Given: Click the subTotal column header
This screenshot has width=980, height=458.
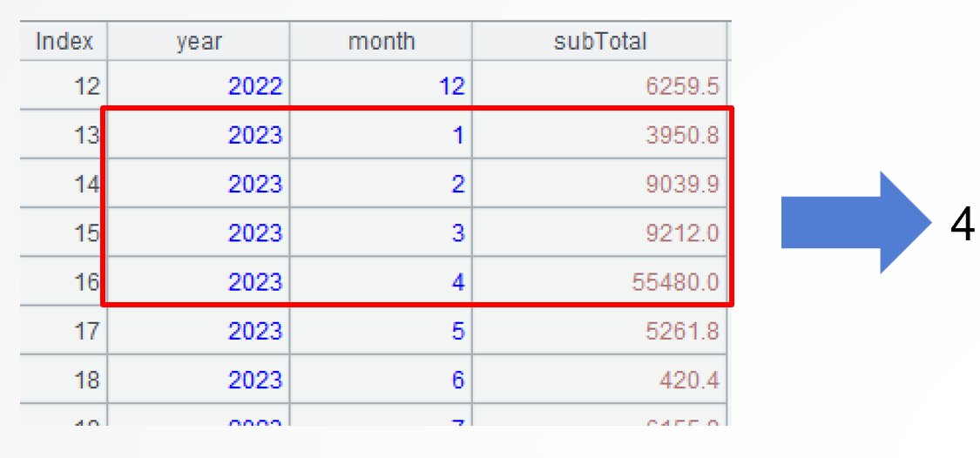Looking at the screenshot, I should pyautogui.click(x=599, y=42).
